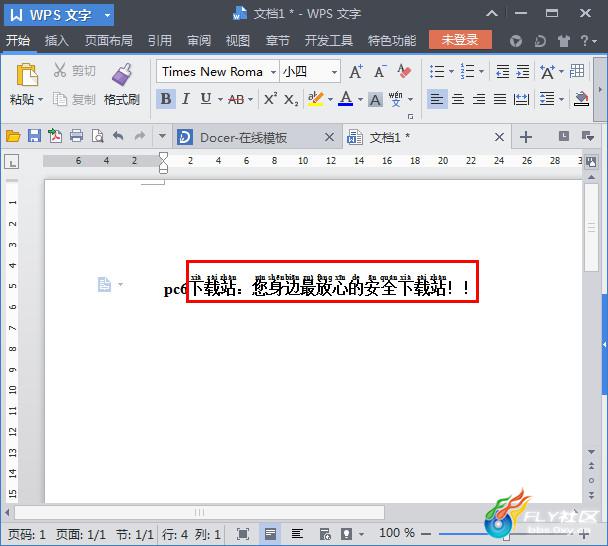Apply distributed alignment
The width and height of the screenshot is (608, 546).
[521, 99]
